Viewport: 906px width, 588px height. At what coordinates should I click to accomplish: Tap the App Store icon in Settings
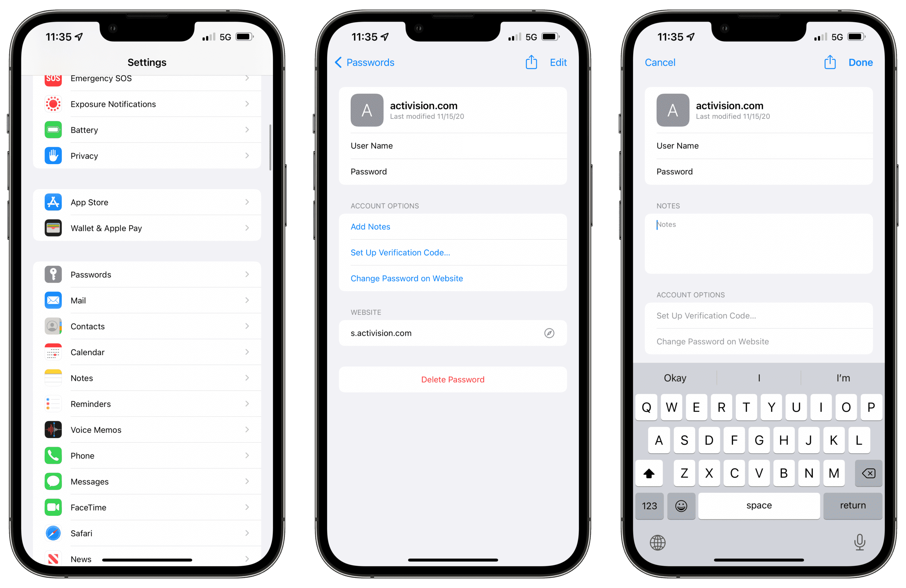53,202
